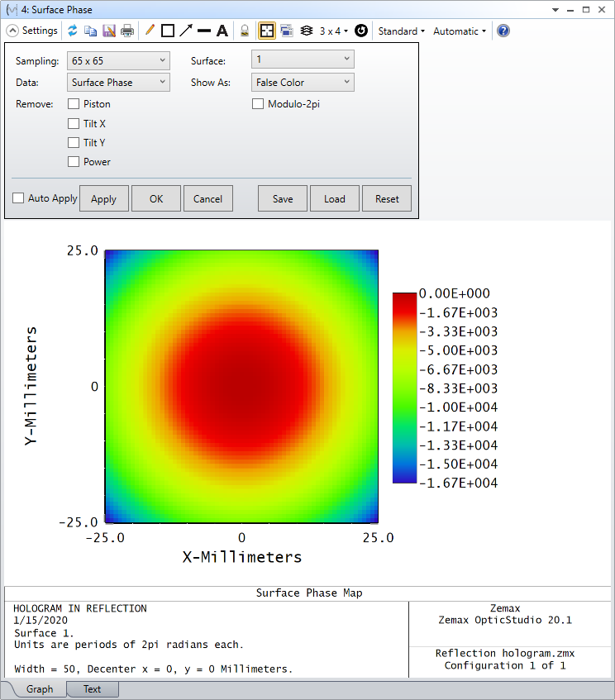Switch to the Text tab
The width and height of the screenshot is (615, 700).
[92, 689]
